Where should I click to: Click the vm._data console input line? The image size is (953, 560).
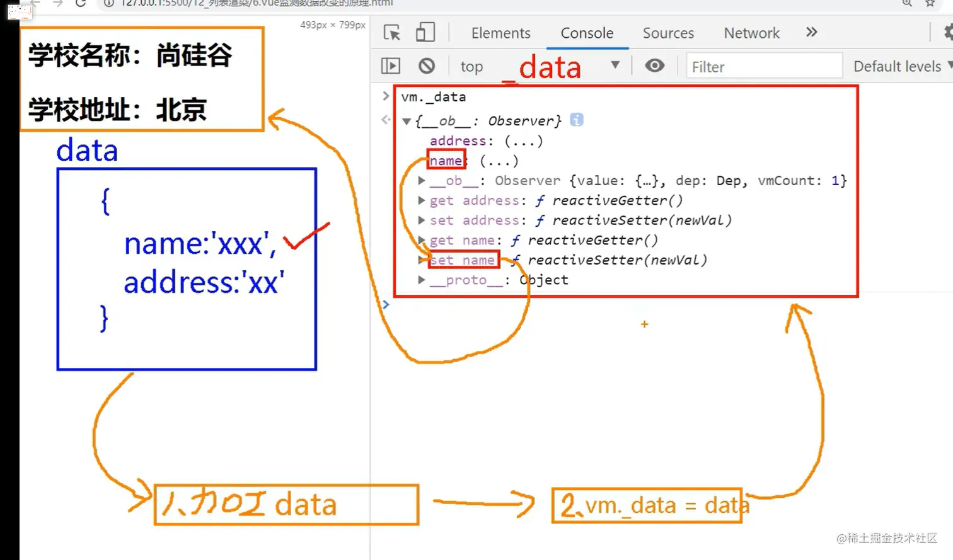click(434, 97)
